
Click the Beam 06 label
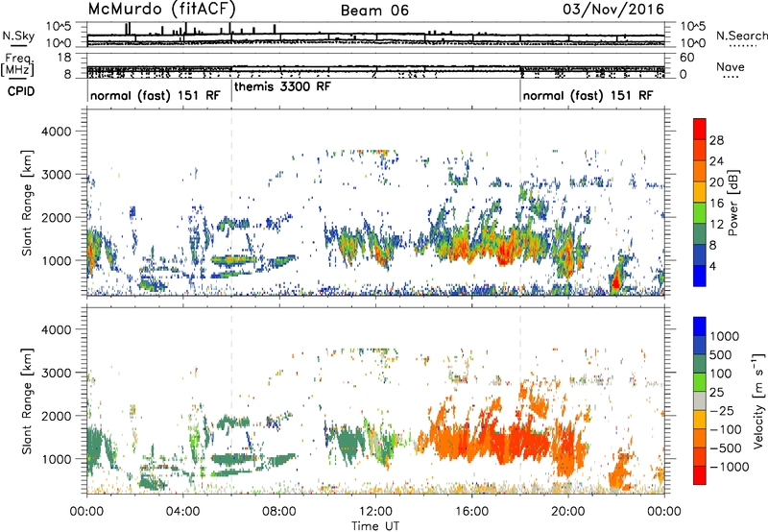click(x=374, y=11)
